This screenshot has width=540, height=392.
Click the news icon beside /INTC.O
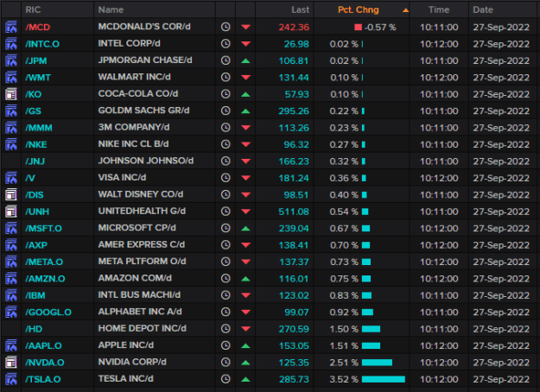pos(11,44)
